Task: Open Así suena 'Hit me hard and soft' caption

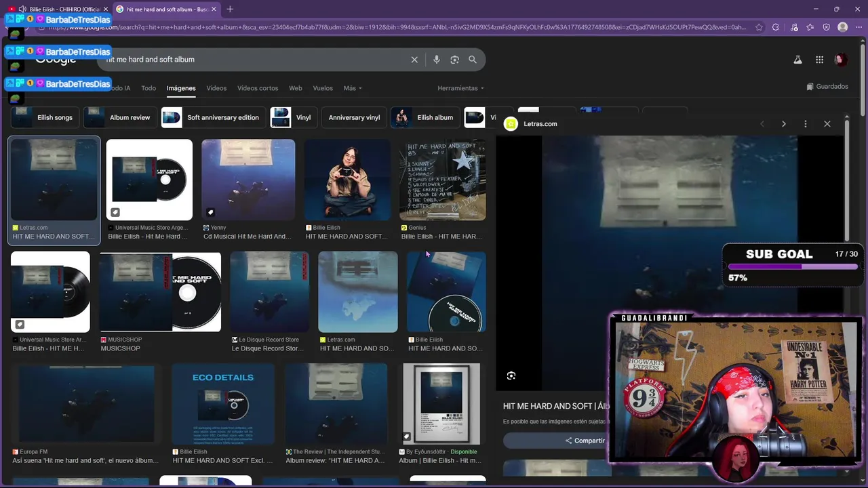Action: coord(85,461)
